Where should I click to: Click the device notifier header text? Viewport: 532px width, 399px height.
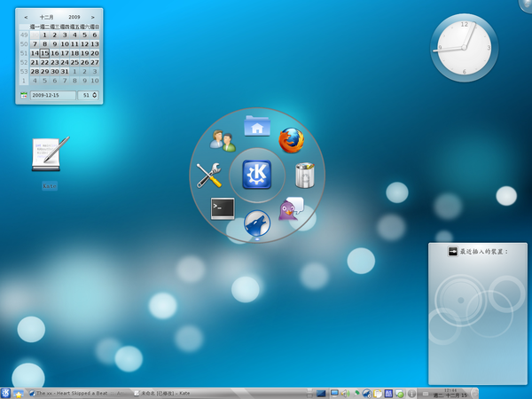tap(483, 252)
